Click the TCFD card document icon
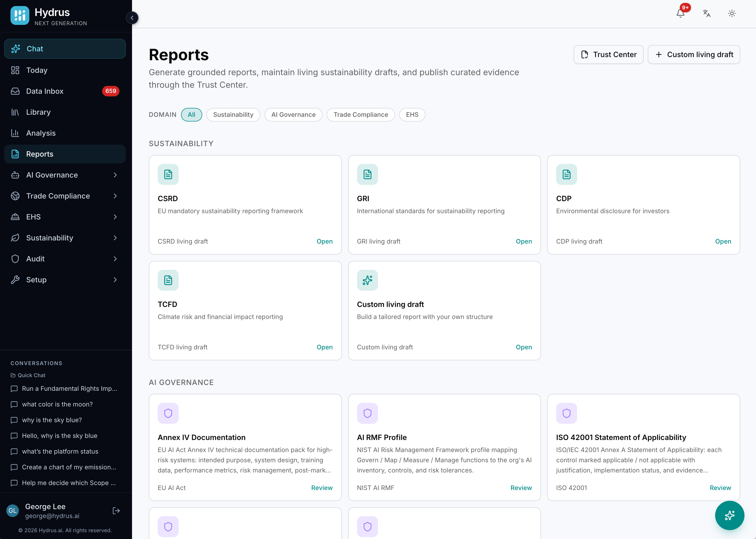756x539 pixels. 168,280
